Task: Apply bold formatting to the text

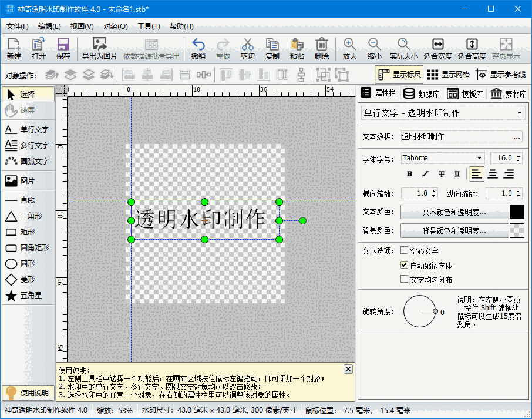Action: pyautogui.click(x=409, y=174)
